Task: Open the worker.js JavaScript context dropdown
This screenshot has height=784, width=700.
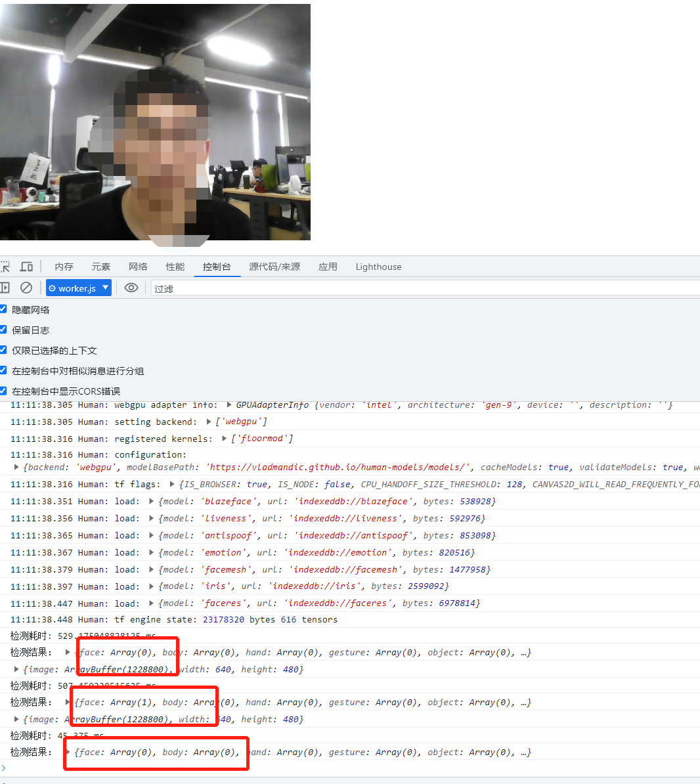Action: (78, 288)
